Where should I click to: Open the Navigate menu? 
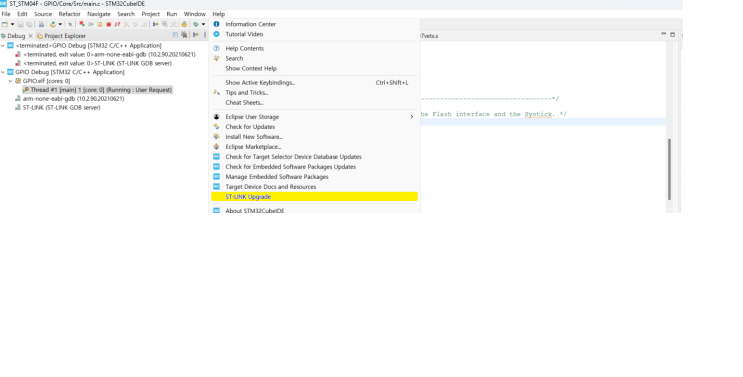[x=99, y=14]
